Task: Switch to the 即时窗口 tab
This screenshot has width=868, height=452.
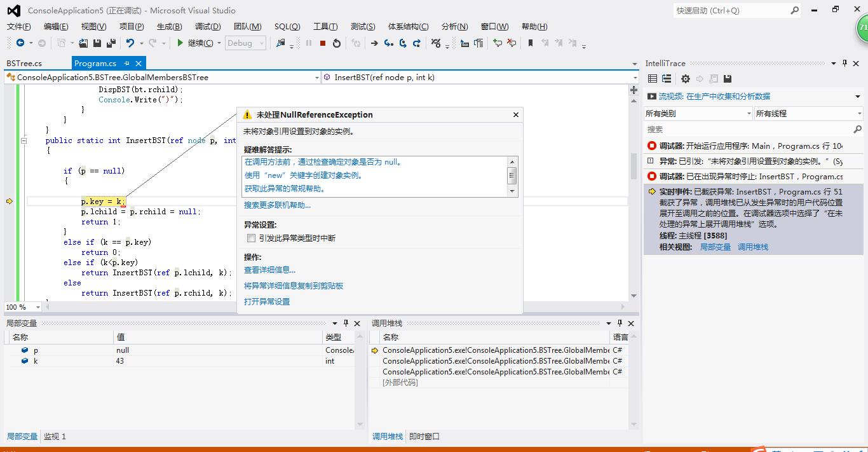Action: tap(424, 437)
